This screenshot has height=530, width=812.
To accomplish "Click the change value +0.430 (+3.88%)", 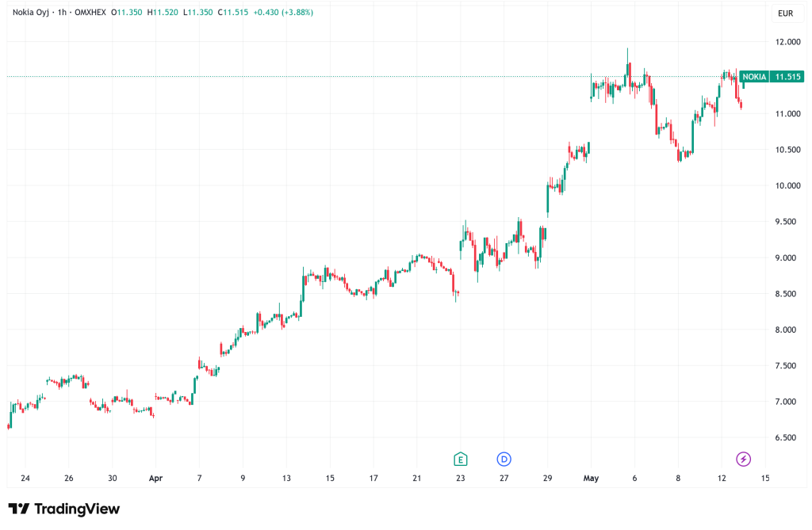I will coord(283,13).
